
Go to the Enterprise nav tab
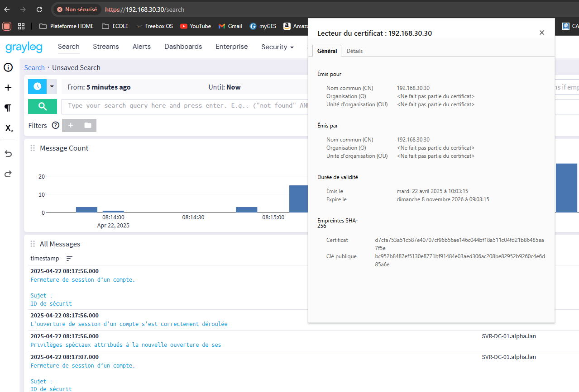[232, 47]
